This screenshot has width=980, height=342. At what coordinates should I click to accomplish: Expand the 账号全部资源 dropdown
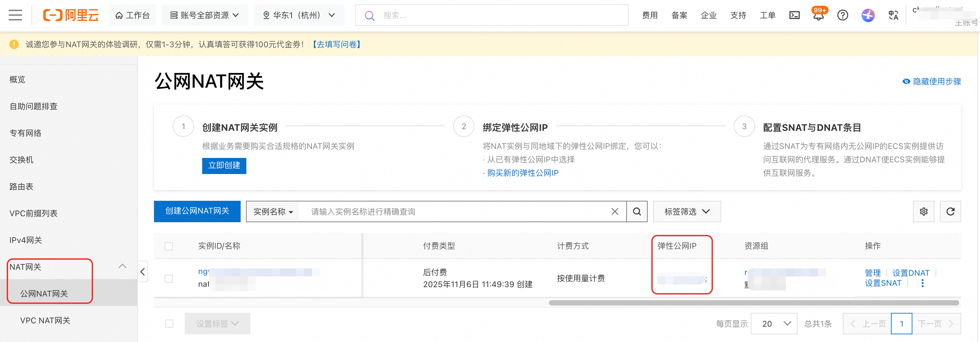(x=204, y=15)
